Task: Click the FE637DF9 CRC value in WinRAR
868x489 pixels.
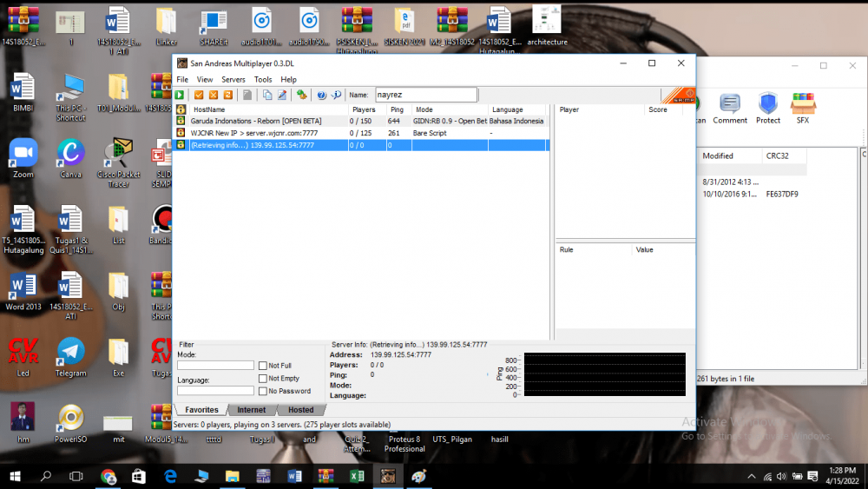Action: pyautogui.click(x=782, y=195)
